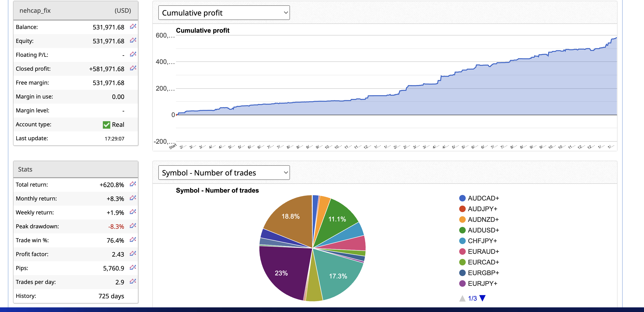Viewport: 644px width, 312px height.
Task: Open Symbol - Number of trades dropdown
Action: pos(224,173)
